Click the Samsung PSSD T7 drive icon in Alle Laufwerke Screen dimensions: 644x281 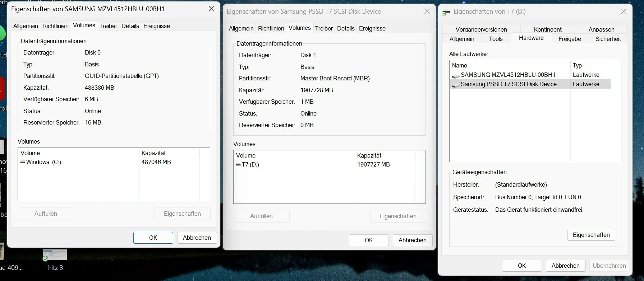456,85
